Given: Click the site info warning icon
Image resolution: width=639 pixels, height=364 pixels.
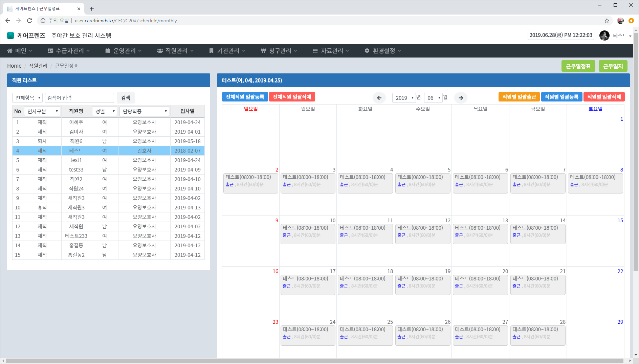Looking at the screenshot, I should [43, 21].
